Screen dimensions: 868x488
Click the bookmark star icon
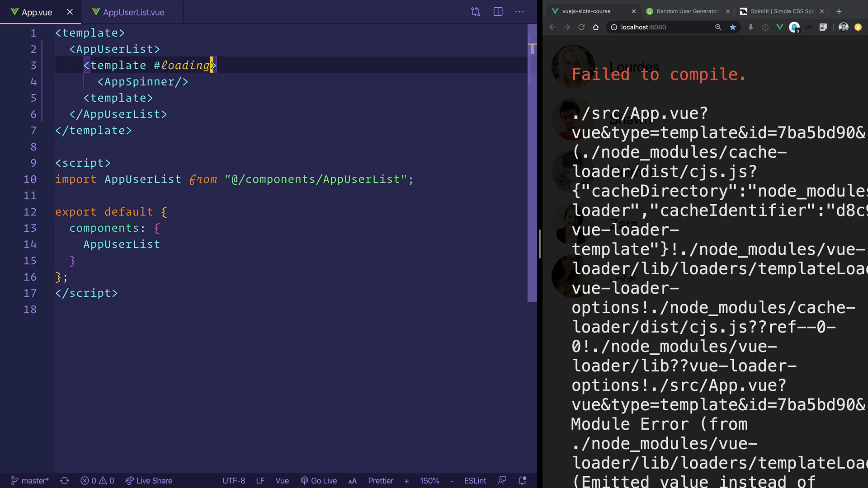(733, 27)
